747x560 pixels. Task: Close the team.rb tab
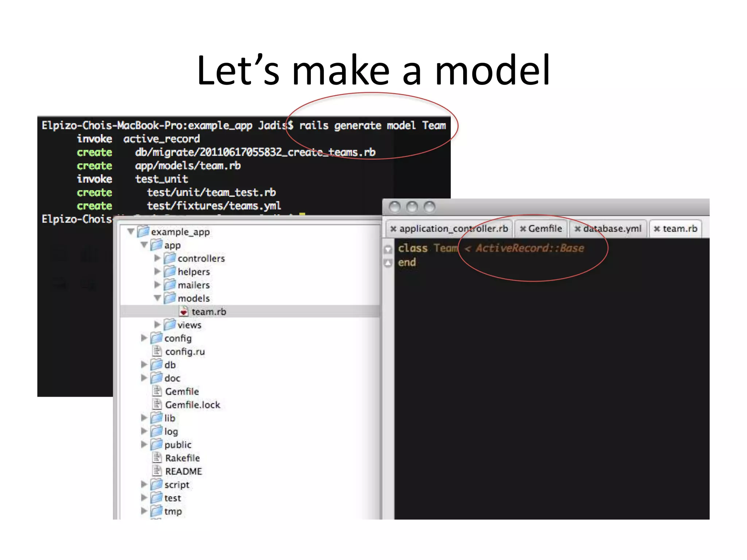point(657,229)
